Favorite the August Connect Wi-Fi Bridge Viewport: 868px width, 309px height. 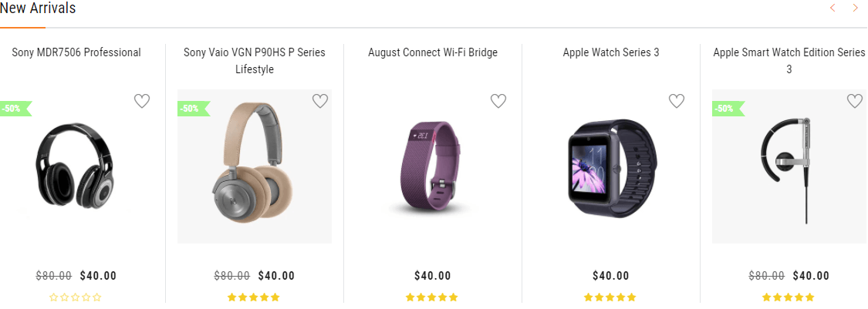point(498,101)
